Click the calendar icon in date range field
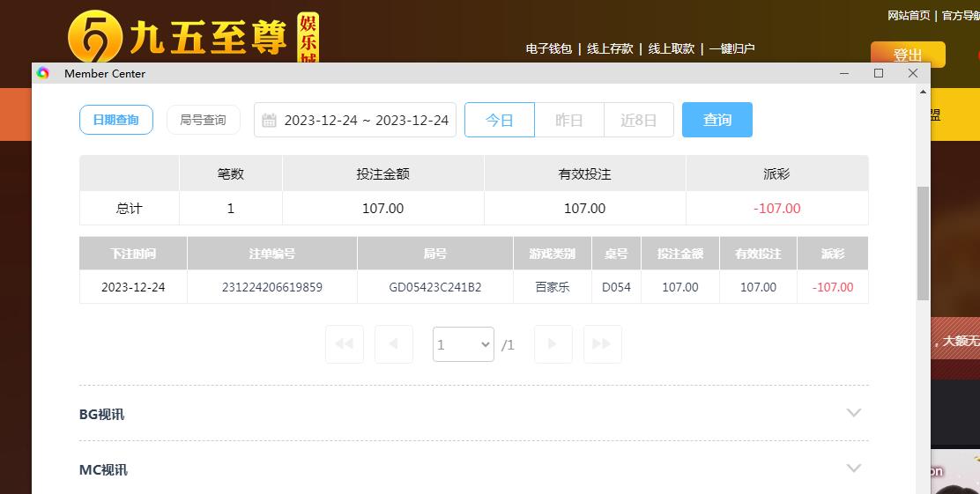The height and width of the screenshot is (494, 980). click(269, 120)
